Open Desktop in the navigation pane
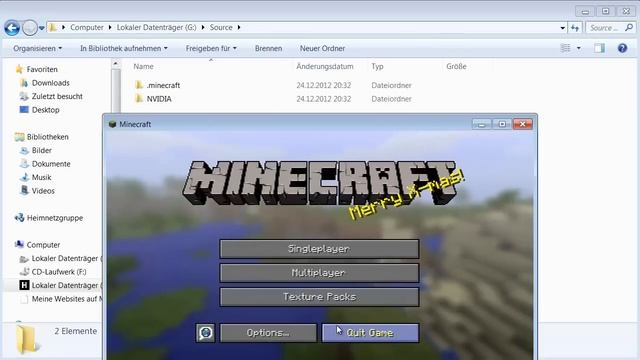The height and width of the screenshot is (360, 640). pyautogui.click(x=45, y=110)
